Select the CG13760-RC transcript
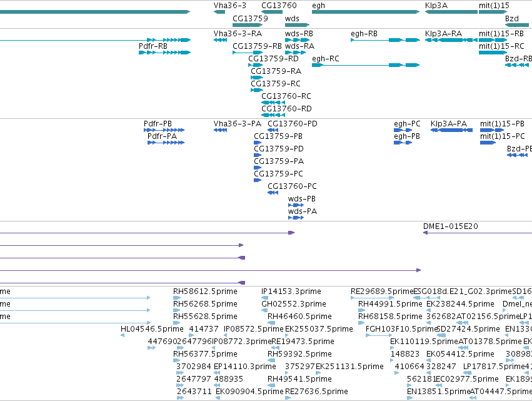 tap(273, 103)
